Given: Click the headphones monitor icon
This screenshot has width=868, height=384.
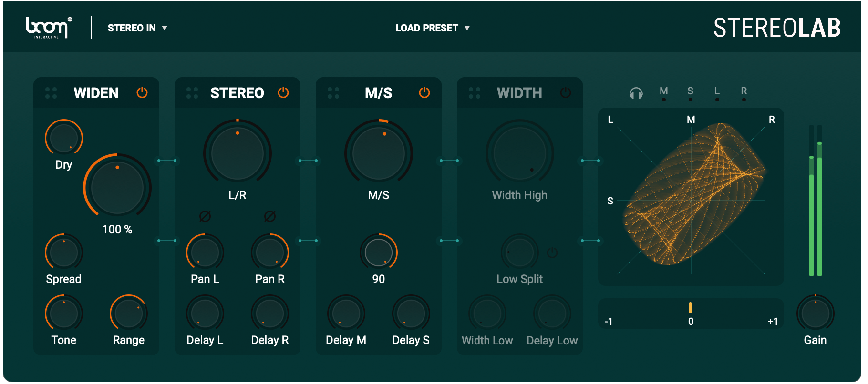Looking at the screenshot, I should (x=636, y=93).
